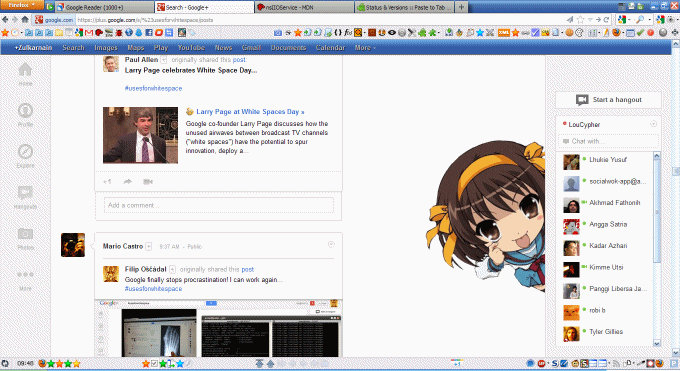Click the red ladybug bookmark icon
Image resolution: width=680 pixels, height=371 pixels.
pyautogui.click(x=119, y=33)
